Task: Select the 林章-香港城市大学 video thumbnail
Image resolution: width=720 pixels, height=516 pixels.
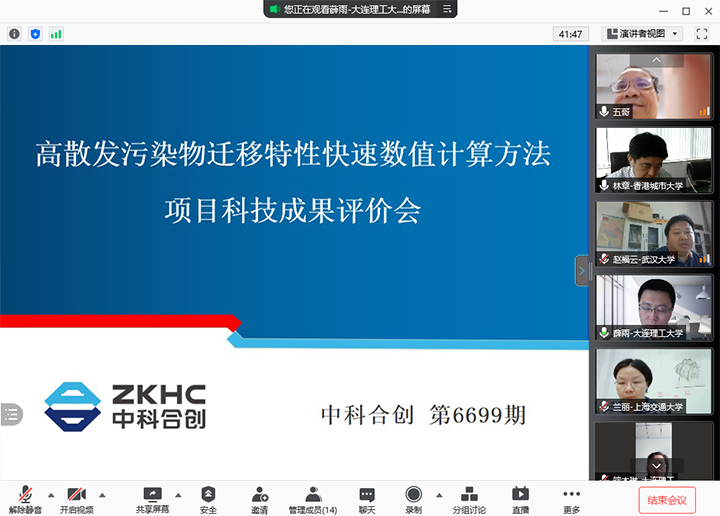Action: click(x=653, y=160)
